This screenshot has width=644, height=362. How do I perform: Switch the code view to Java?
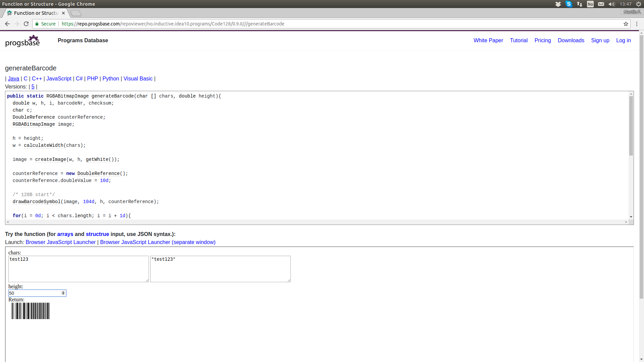13,79
